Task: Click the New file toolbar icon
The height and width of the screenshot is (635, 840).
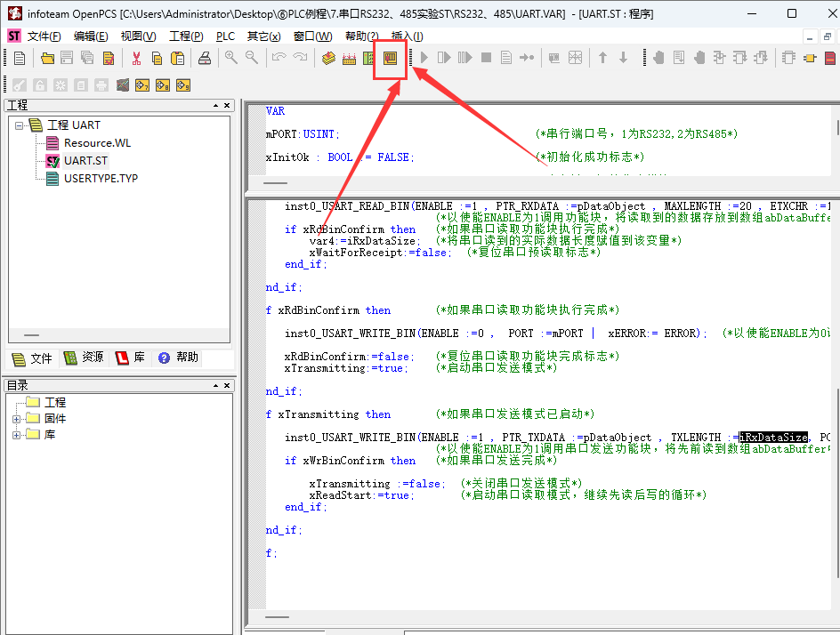Action: click(x=20, y=58)
